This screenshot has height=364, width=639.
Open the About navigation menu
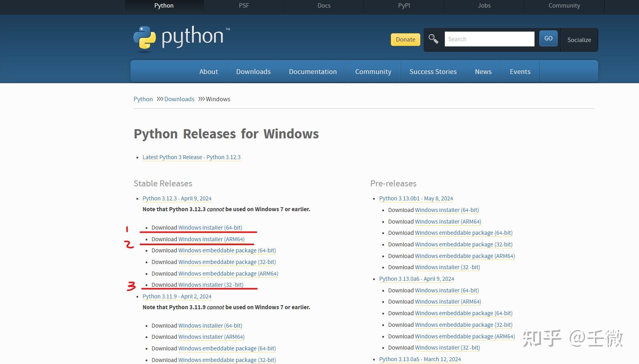tap(209, 72)
